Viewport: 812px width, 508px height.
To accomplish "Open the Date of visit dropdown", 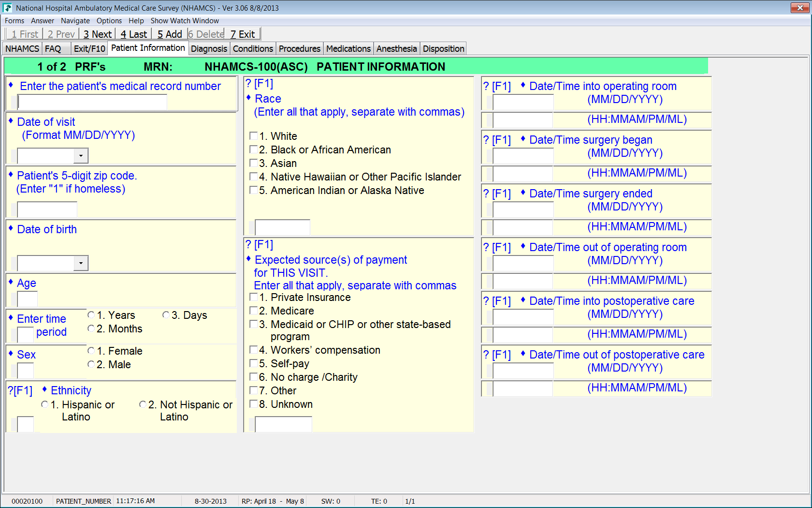I will 81,156.
